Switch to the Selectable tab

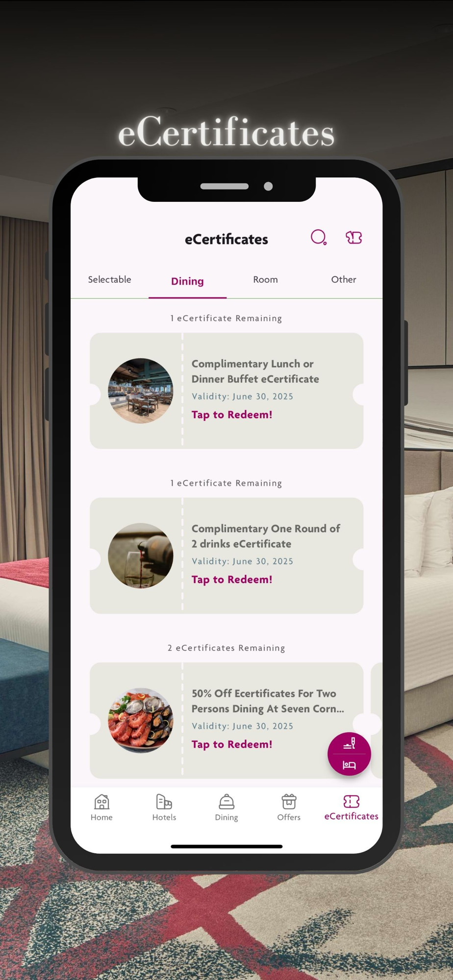tap(109, 279)
